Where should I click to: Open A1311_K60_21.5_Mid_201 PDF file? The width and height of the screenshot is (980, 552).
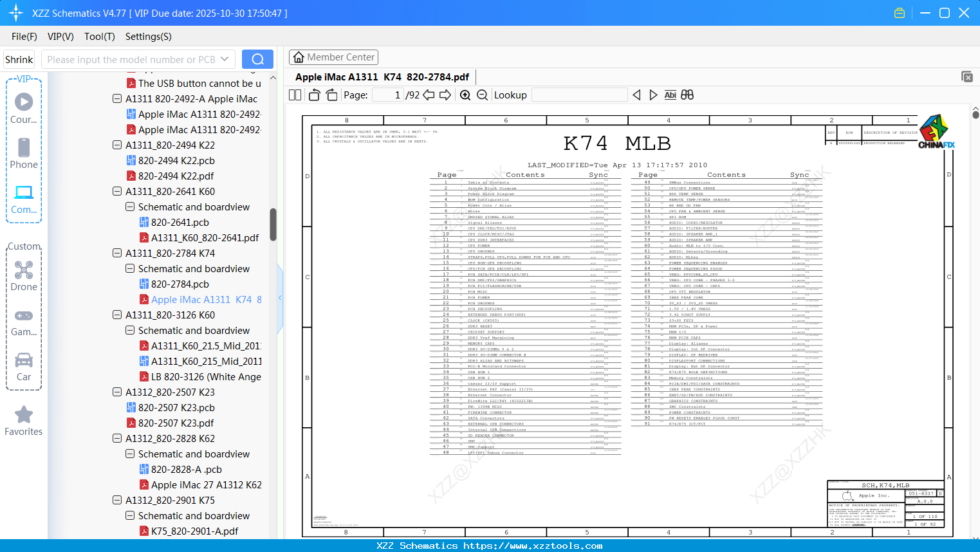click(206, 346)
